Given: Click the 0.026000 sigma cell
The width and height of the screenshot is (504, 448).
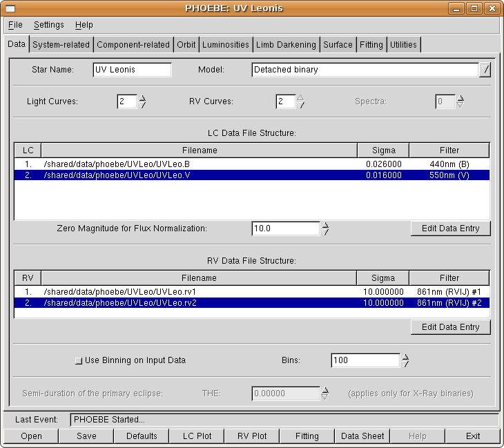Looking at the screenshot, I should [383, 164].
